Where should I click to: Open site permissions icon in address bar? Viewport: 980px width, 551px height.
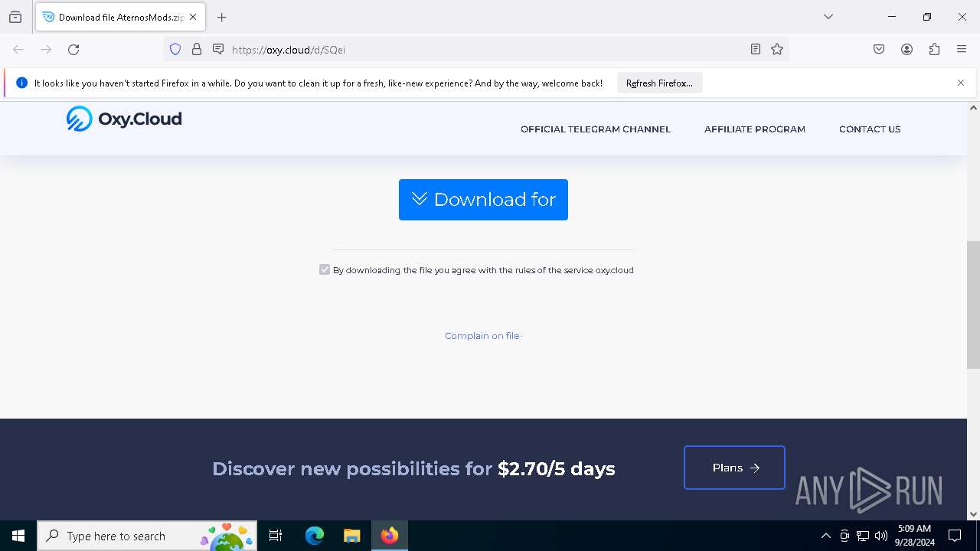pyautogui.click(x=218, y=50)
